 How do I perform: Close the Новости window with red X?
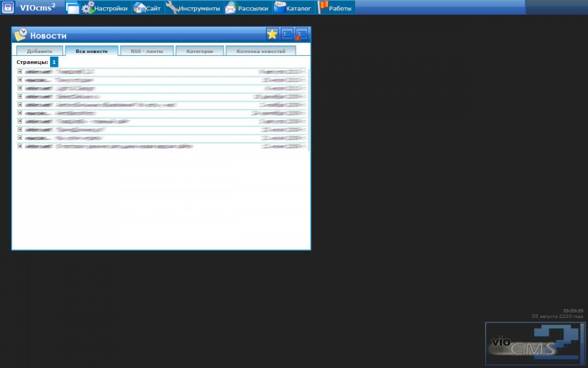(301, 34)
